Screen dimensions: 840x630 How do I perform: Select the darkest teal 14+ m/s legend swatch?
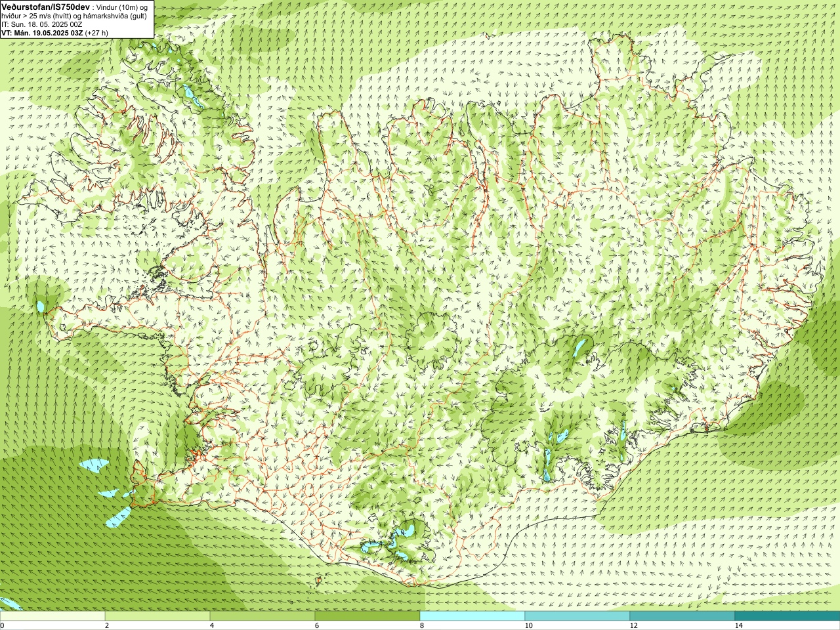[x=787, y=616]
